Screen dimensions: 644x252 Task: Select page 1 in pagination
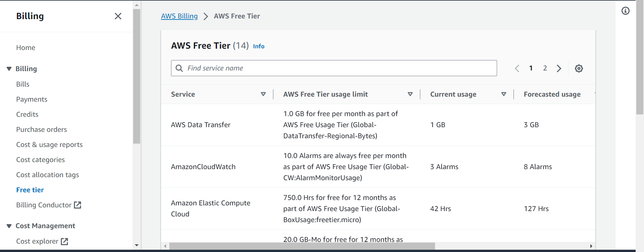(531, 68)
